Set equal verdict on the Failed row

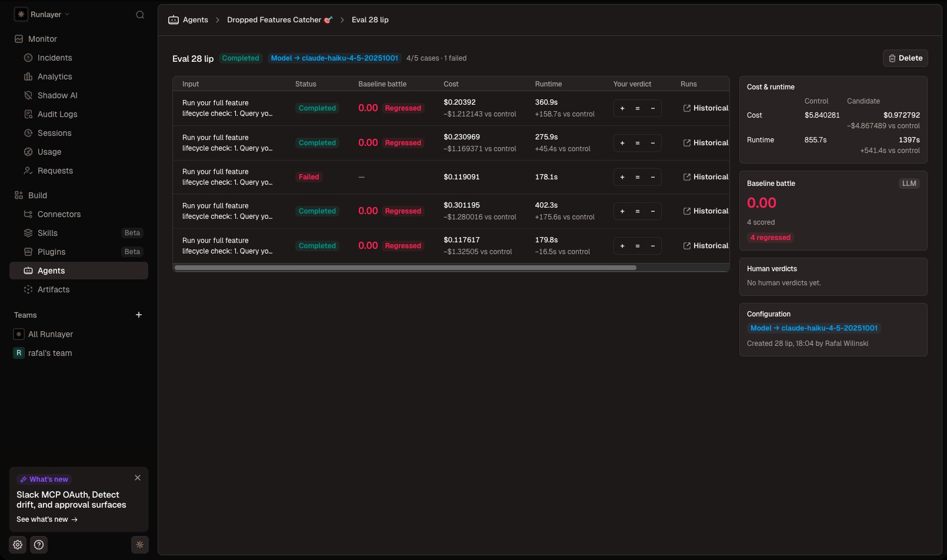638,177
